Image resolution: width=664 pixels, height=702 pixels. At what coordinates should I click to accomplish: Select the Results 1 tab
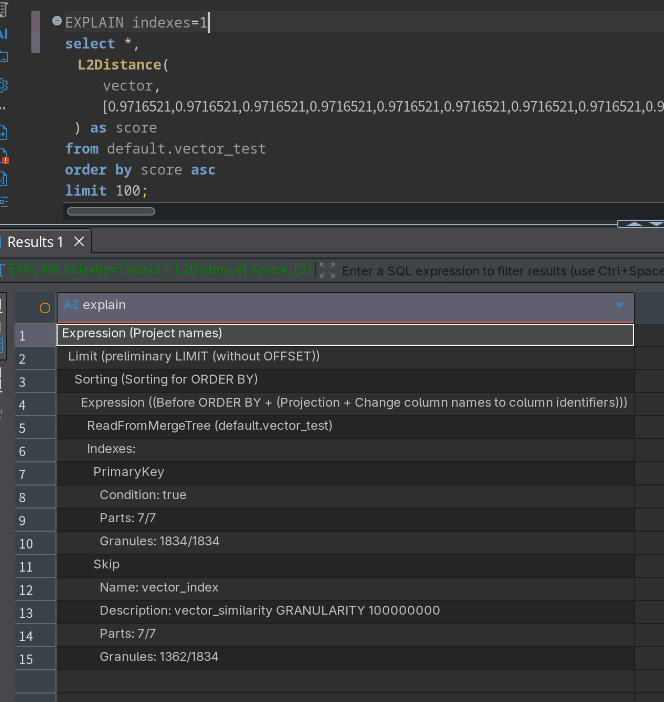[35, 242]
